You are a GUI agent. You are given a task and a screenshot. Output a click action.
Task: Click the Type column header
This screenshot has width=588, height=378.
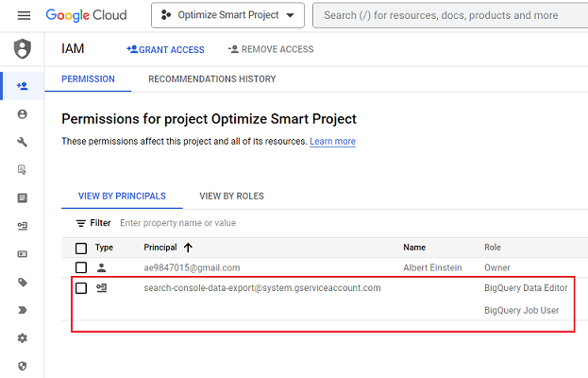[x=104, y=248]
